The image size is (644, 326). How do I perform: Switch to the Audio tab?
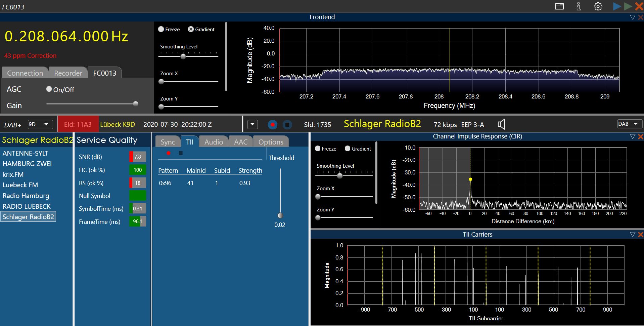pyautogui.click(x=214, y=142)
